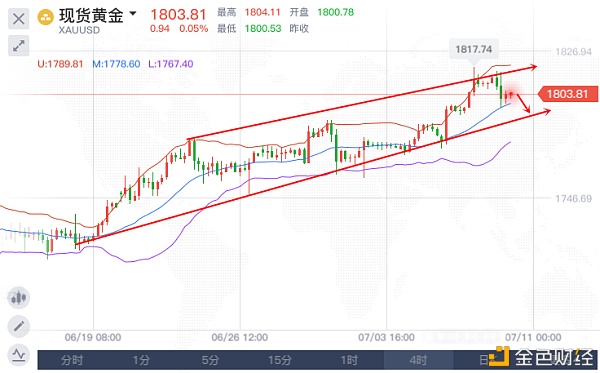Switch to the 15分 timeframe tab

280,360
